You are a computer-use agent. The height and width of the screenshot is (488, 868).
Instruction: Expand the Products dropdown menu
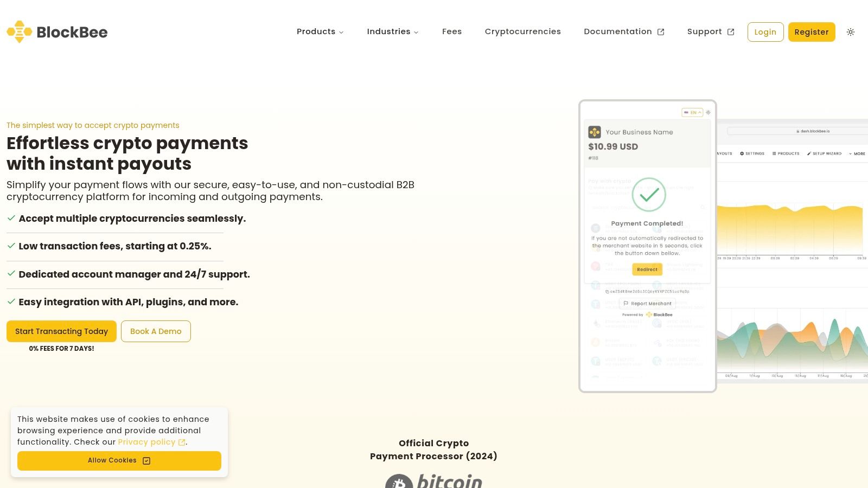click(320, 31)
